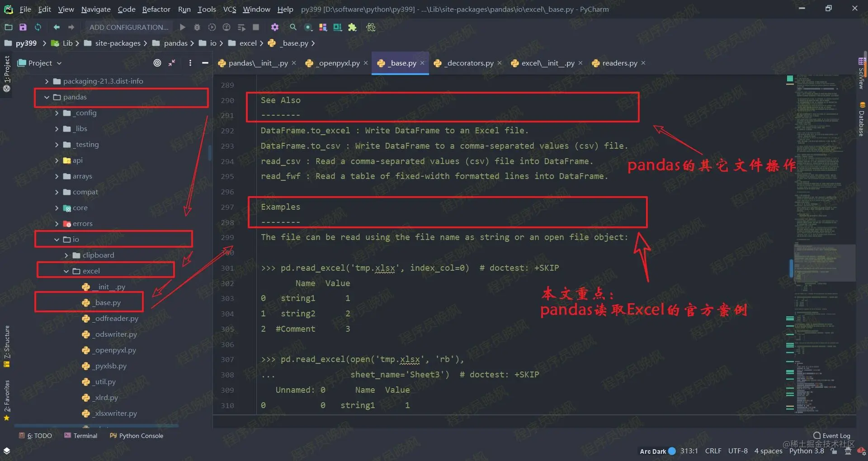Open the TODO tool window

tap(36, 436)
